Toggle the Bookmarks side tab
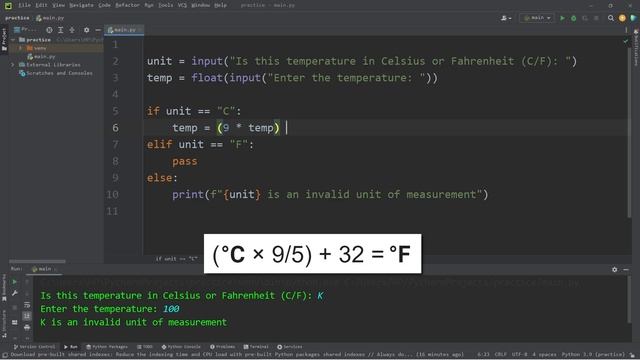Image resolution: width=640 pixels, height=360 pixels. [x=4, y=288]
